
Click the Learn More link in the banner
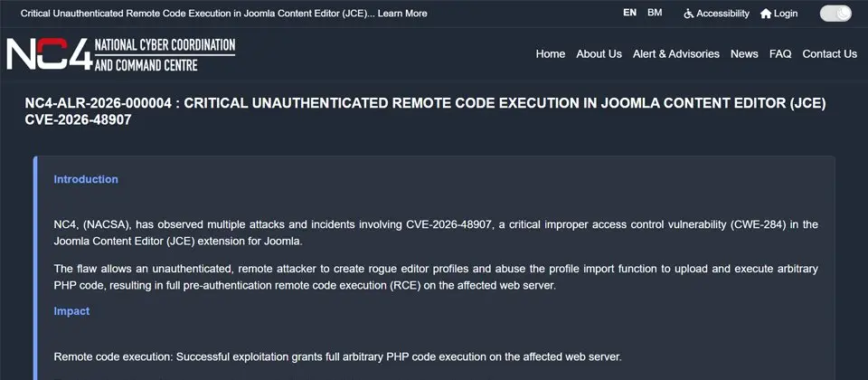point(401,14)
